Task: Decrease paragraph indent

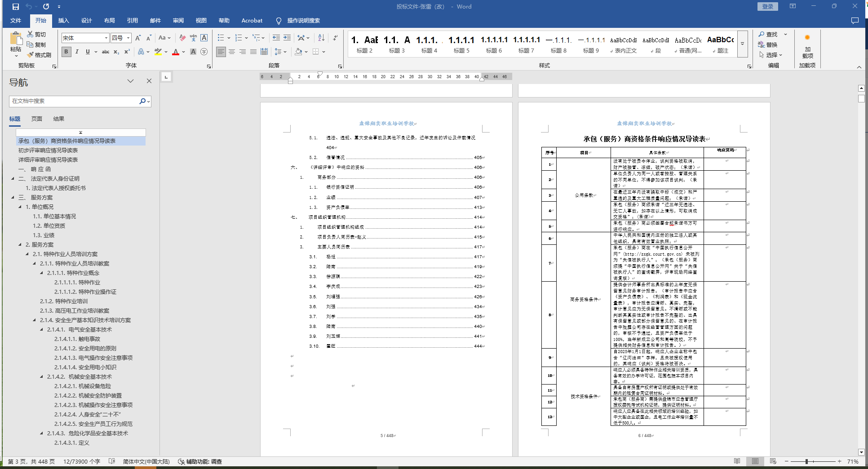Action: (276, 38)
